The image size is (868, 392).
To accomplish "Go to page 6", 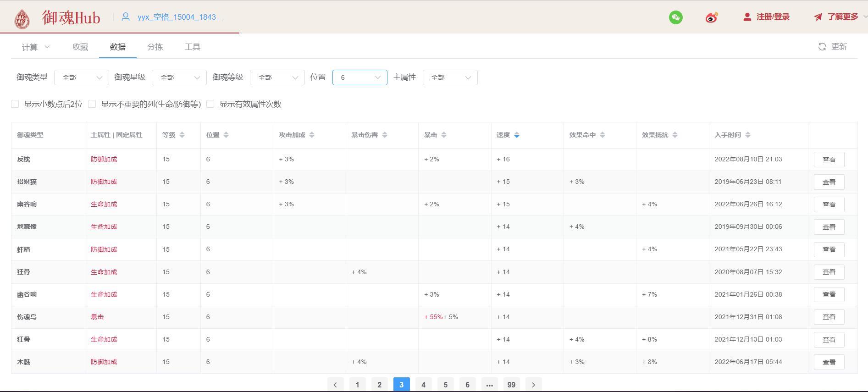I will pos(467,385).
